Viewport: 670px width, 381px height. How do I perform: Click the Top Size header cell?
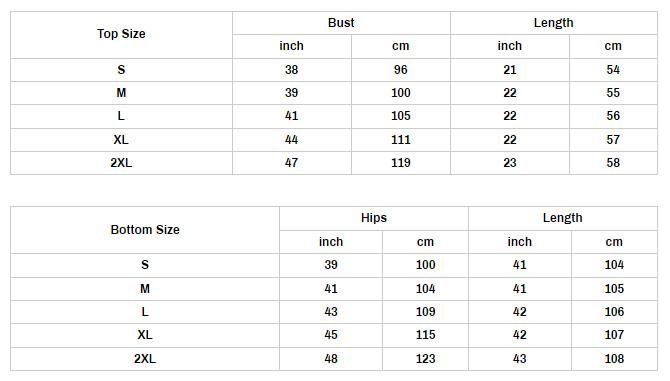121,34
